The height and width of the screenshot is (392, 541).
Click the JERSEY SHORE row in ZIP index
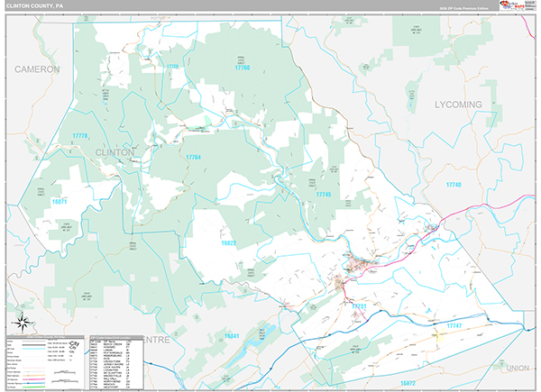[x=110, y=364]
